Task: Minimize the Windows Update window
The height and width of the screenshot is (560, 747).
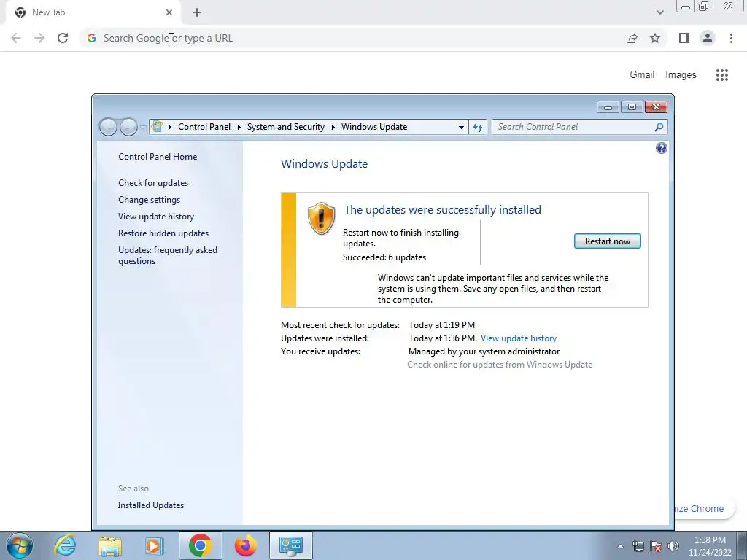Action: tap(608, 107)
